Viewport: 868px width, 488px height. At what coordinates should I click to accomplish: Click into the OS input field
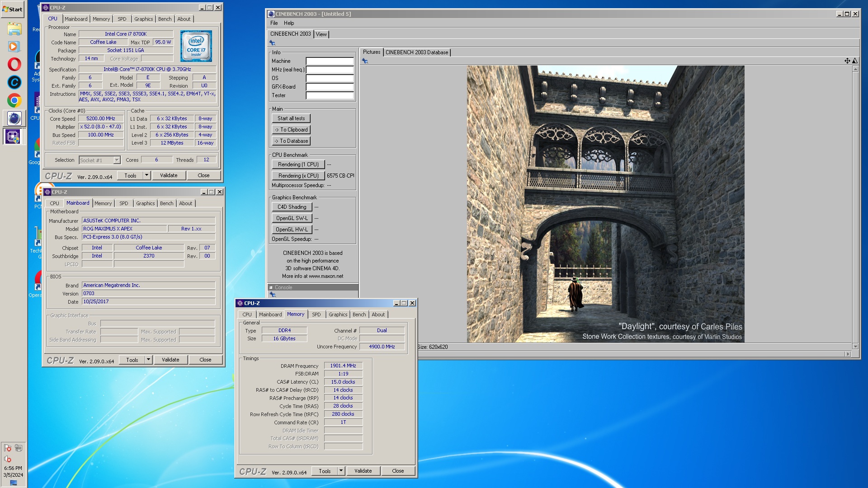coord(330,78)
